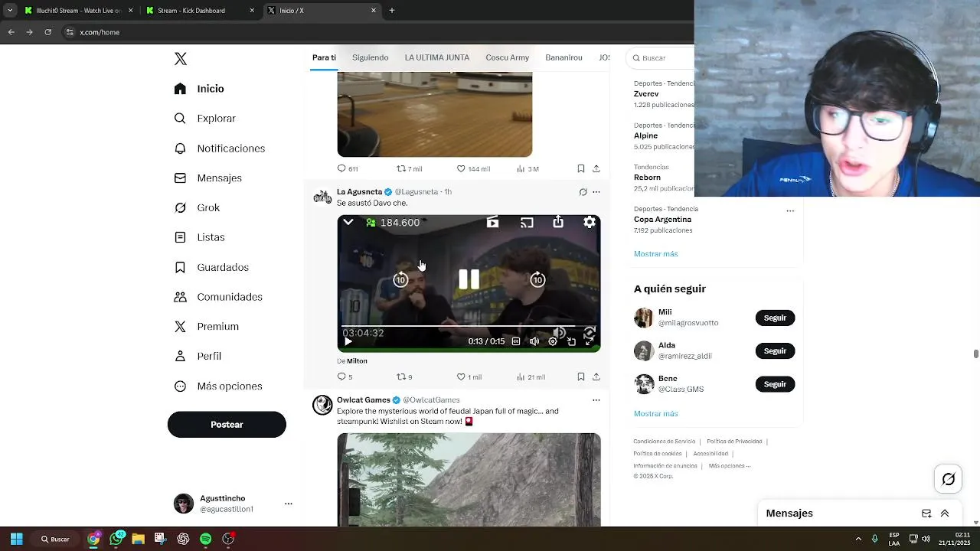Open Premium in the sidebar

tap(207, 327)
